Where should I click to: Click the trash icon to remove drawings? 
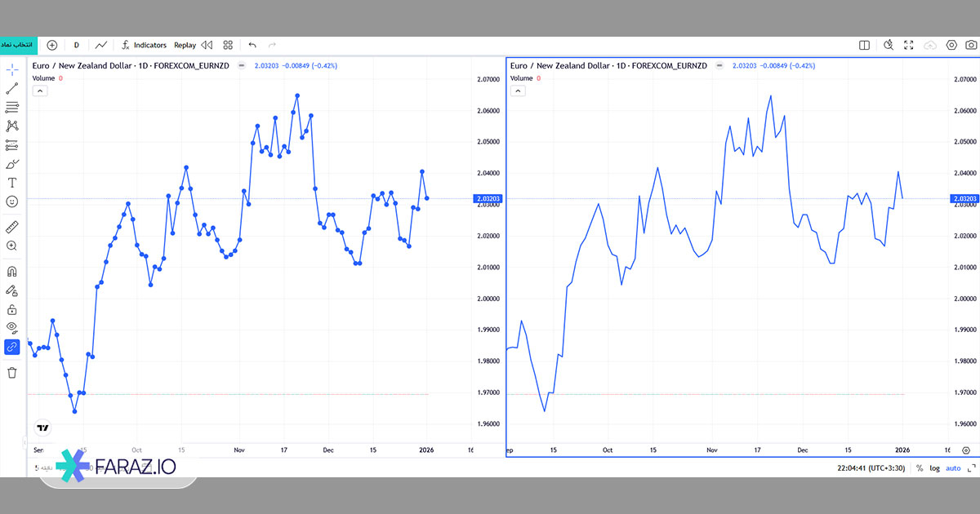point(12,373)
